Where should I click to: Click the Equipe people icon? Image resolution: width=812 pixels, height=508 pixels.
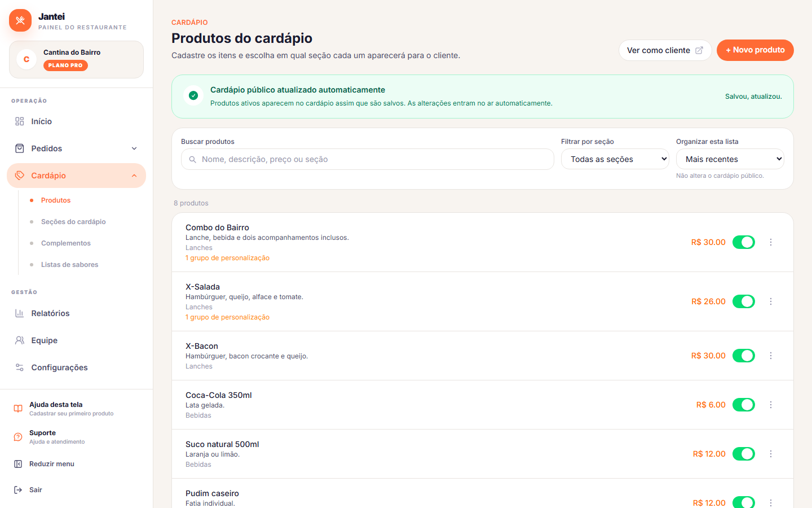20,340
